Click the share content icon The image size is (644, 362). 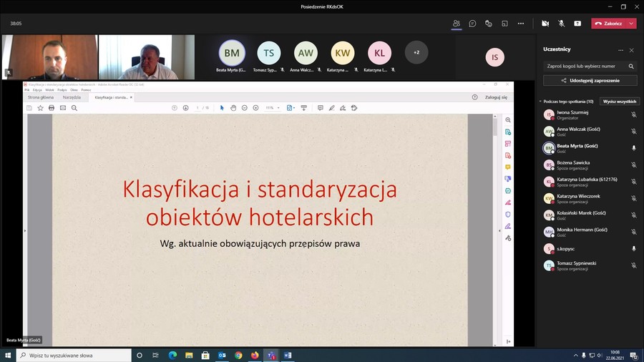[x=577, y=24]
